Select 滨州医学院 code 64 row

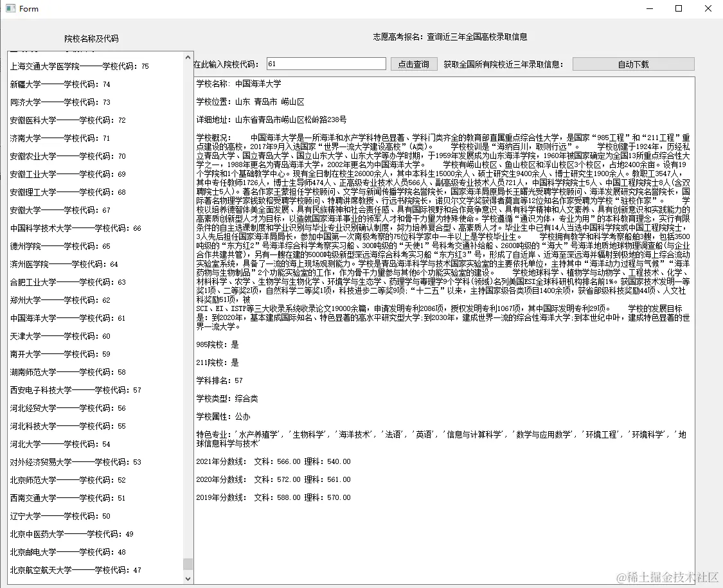pos(64,264)
